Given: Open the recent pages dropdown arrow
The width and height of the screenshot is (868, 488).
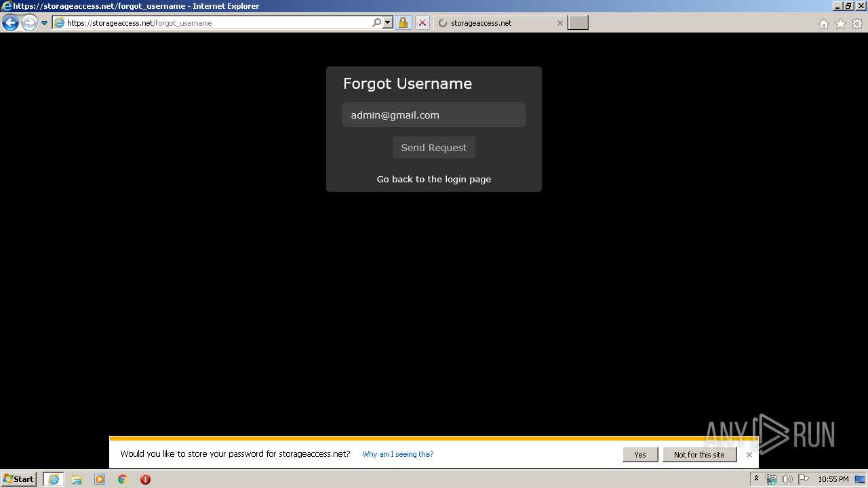Looking at the screenshot, I should 44,23.
